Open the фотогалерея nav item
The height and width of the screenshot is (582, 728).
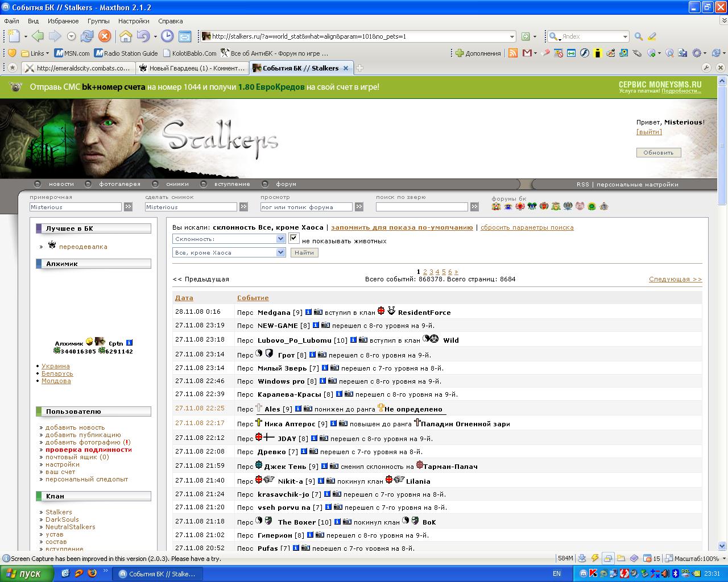[119, 184]
